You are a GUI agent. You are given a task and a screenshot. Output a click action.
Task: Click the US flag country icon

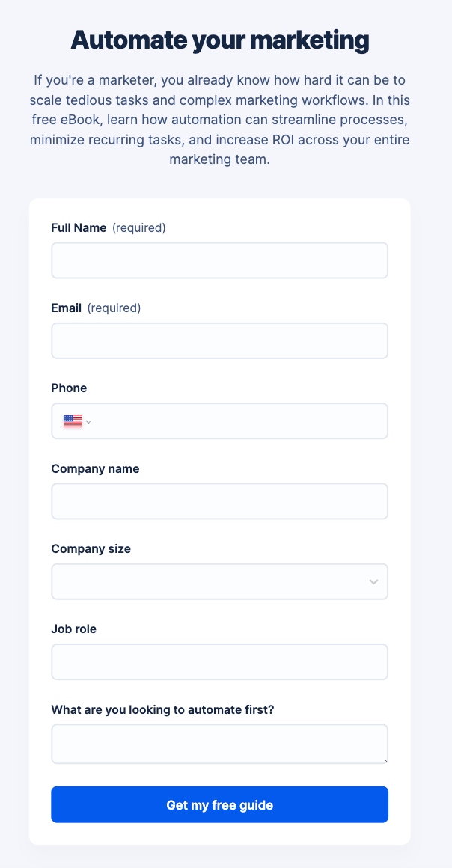[x=73, y=421]
